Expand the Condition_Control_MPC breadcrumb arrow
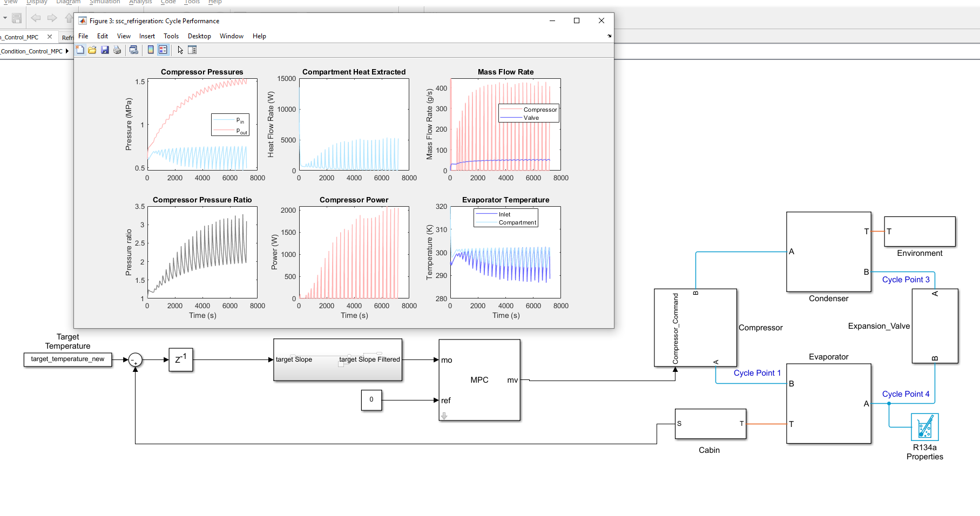 tap(67, 51)
